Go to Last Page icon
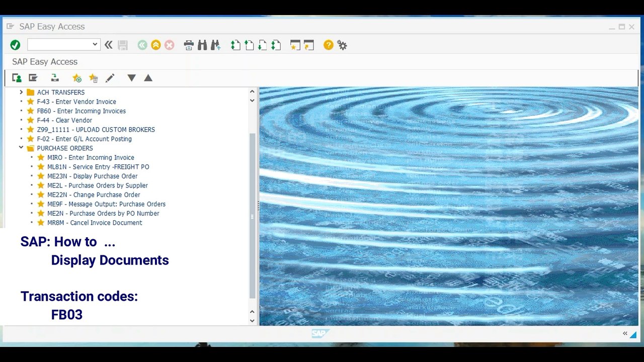 (276, 45)
